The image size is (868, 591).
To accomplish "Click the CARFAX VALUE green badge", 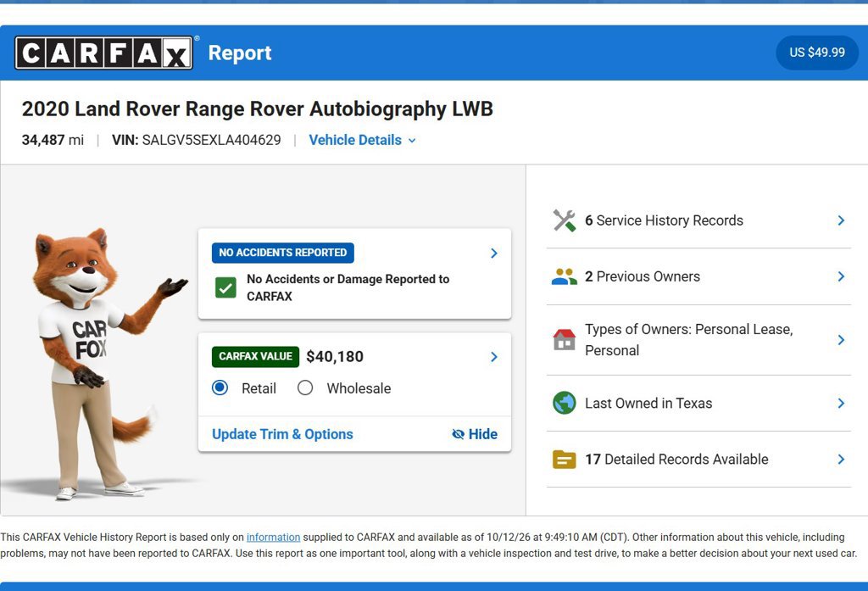I will [255, 357].
